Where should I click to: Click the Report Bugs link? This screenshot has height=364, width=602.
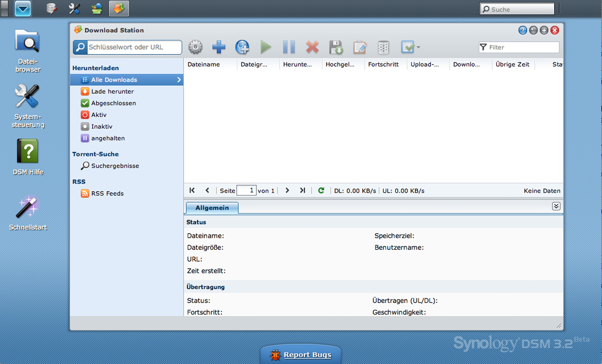pyautogui.click(x=308, y=354)
